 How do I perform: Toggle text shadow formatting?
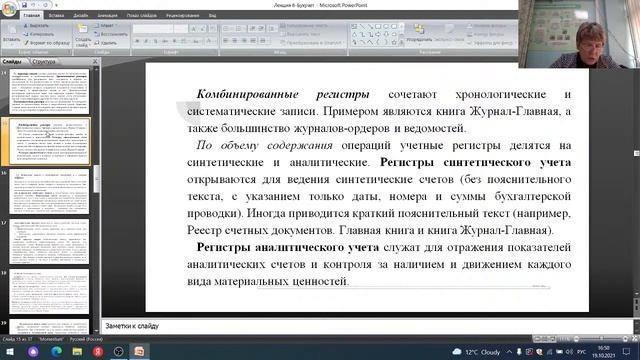point(174,41)
